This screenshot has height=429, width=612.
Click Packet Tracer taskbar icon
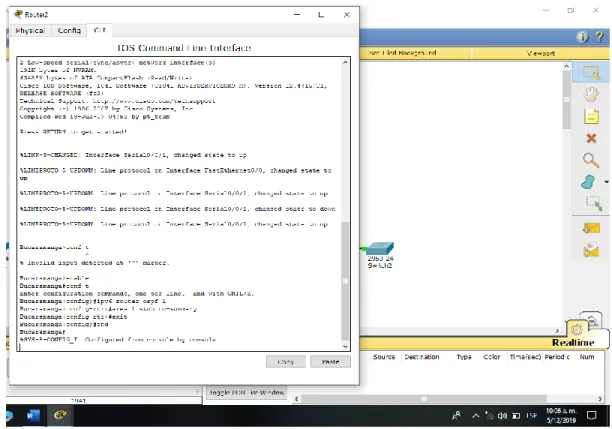(x=60, y=415)
